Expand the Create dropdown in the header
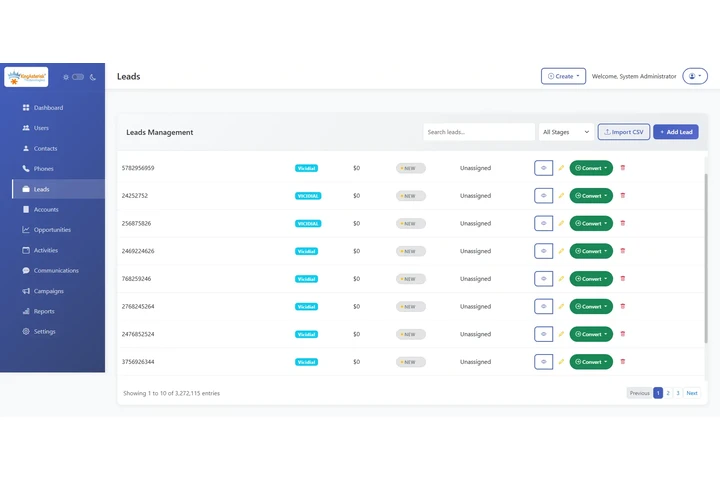720x480 pixels. pyautogui.click(x=563, y=76)
